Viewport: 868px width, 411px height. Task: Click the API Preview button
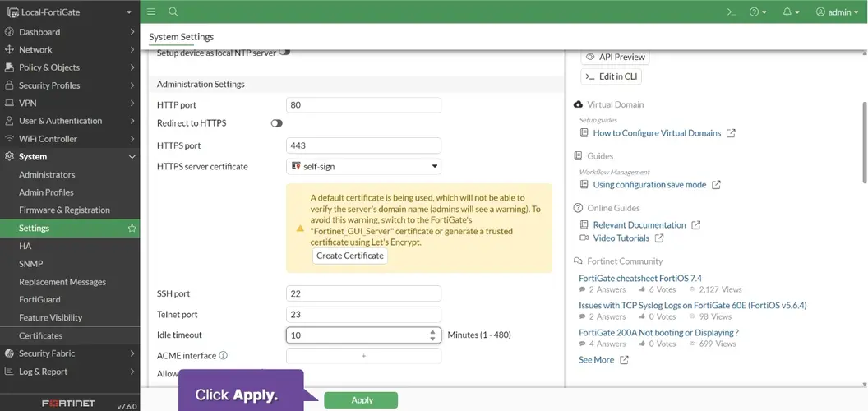pyautogui.click(x=615, y=57)
